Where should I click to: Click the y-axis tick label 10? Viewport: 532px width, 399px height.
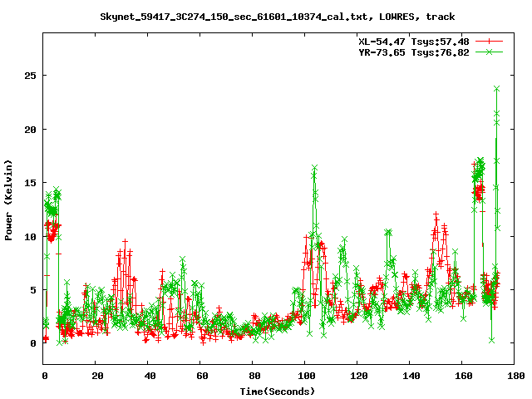(30, 236)
